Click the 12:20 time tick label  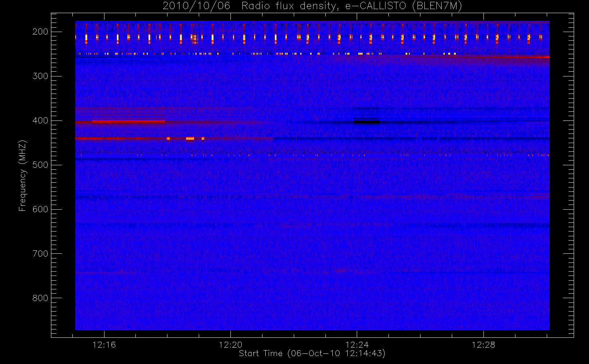pos(230,345)
